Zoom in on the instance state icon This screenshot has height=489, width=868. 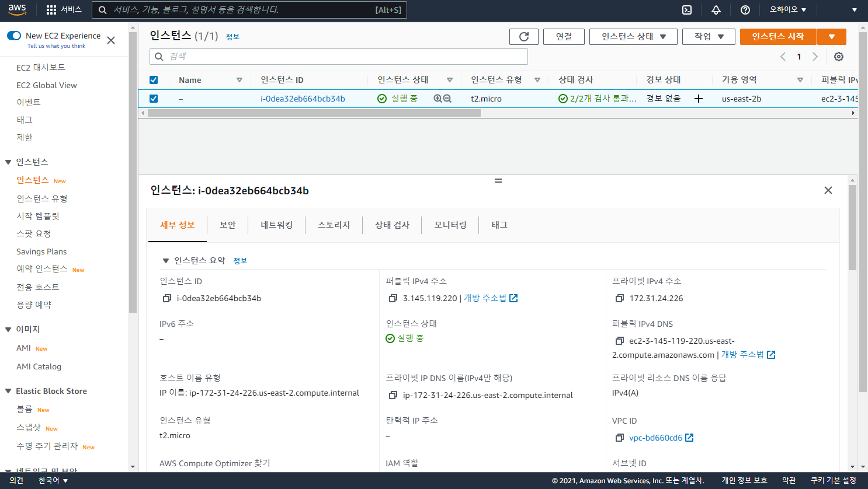tap(438, 99)
